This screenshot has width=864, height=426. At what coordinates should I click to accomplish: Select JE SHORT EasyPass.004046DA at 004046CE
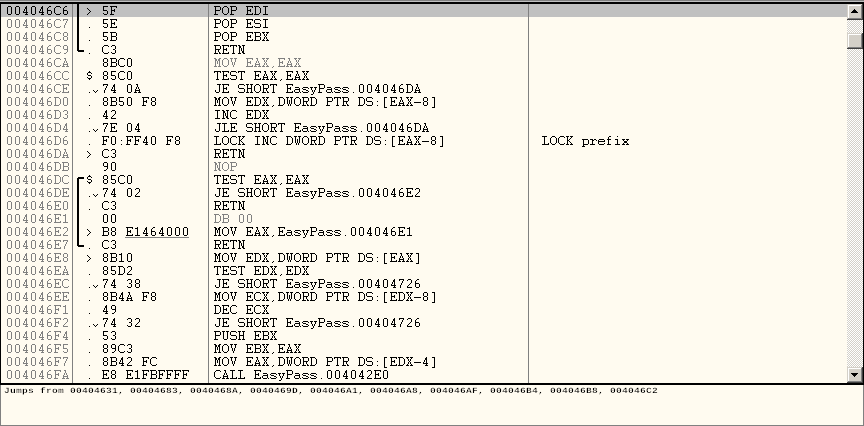[x=317, y=89]
